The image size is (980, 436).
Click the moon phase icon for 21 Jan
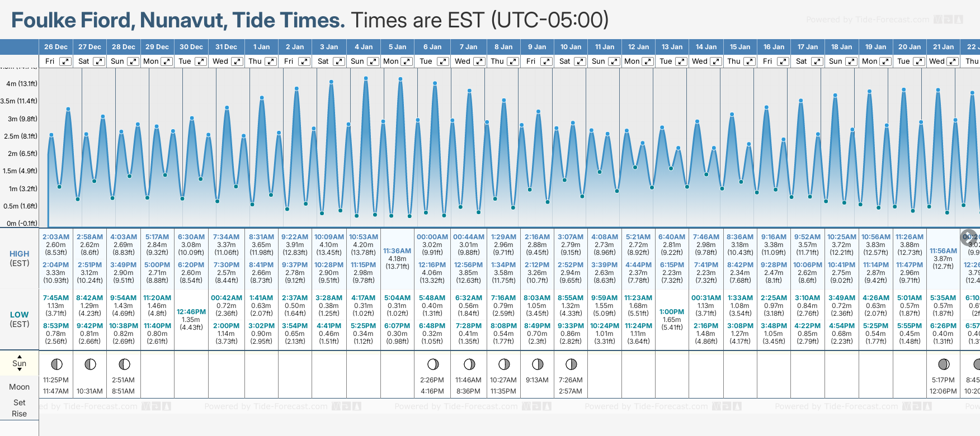[x=944, y=364]
